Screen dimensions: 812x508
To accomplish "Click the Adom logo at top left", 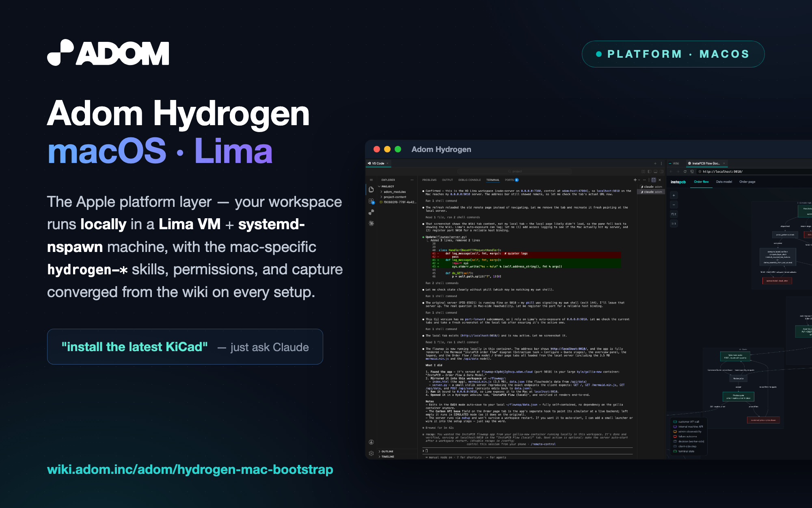I will [x=108, y=53].
